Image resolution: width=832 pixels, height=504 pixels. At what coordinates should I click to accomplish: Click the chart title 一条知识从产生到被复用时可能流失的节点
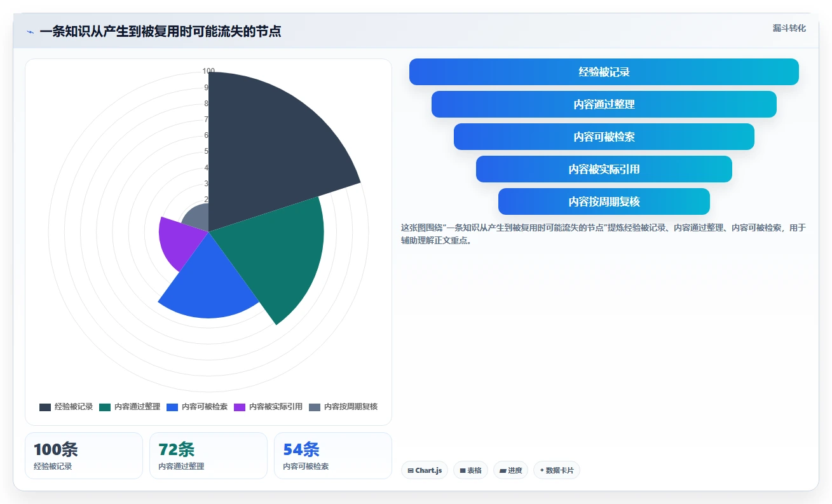tap(160, 31)
